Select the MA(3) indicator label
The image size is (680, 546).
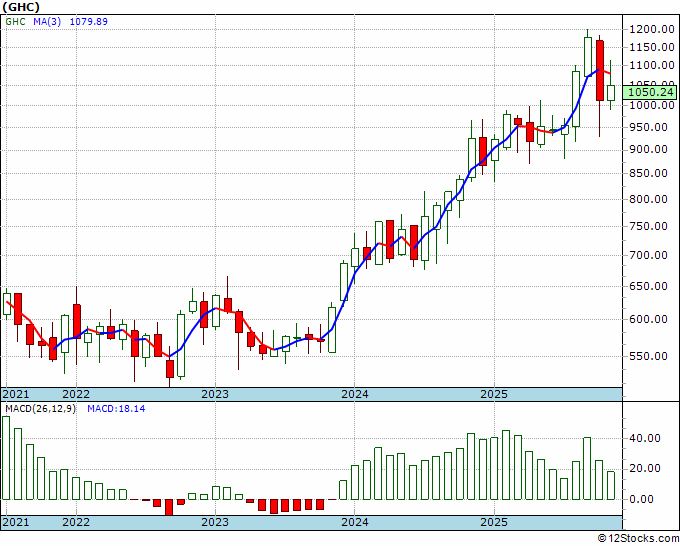click(x=47, y=21)
